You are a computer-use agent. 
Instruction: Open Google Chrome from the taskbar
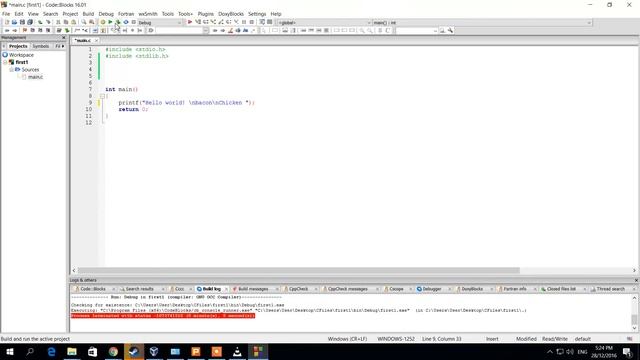pos(113,351)
